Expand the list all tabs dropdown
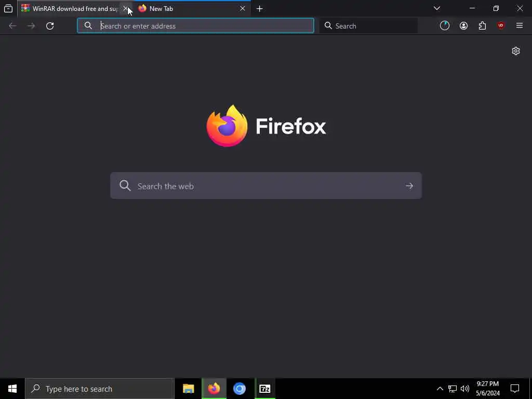 pyautogui.click(x=436, y=8)
